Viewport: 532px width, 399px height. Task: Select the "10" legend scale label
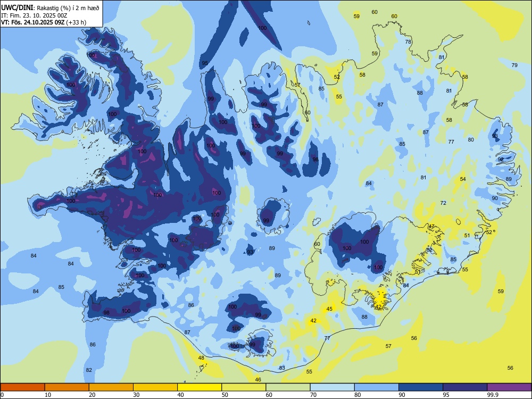(x=48, y=395)
